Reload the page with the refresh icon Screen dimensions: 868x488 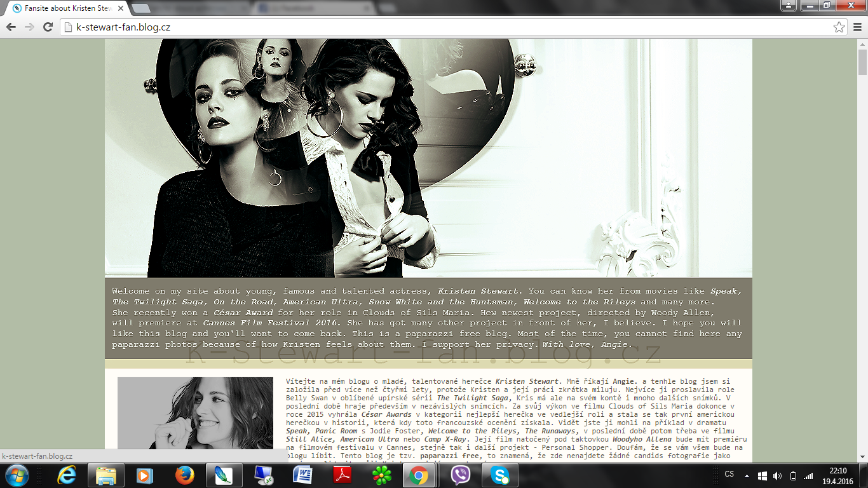[x=48, y=27]
